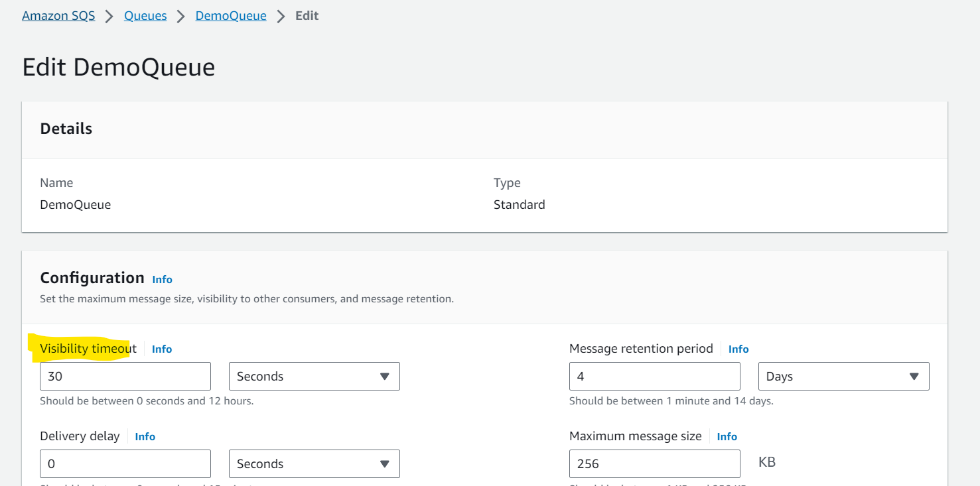Select text 'Should be between 1 minute and 14 days.'

coord(671,401)
